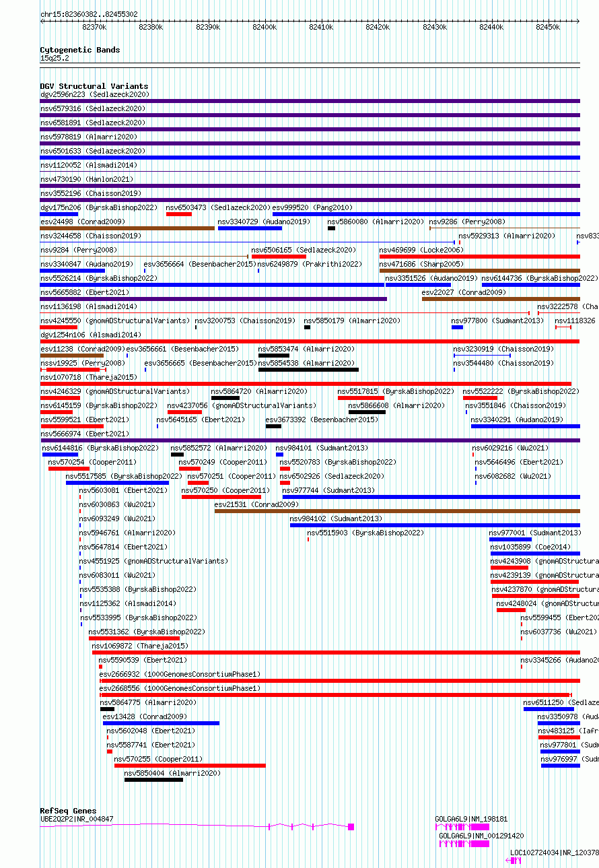Click the black bar under nsv5866608 (Almarri2020)
This screenshot has width=599, height=868.
click(366, 412)
